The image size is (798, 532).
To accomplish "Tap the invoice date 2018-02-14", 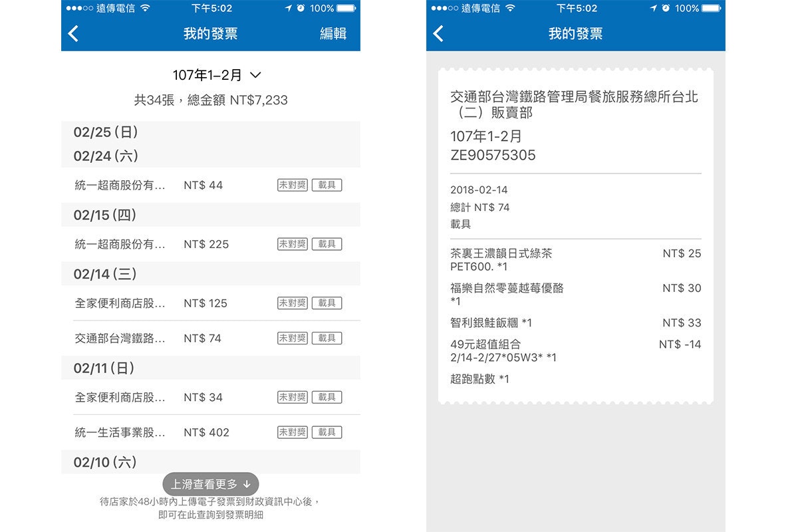I will (x=479, y=190).
